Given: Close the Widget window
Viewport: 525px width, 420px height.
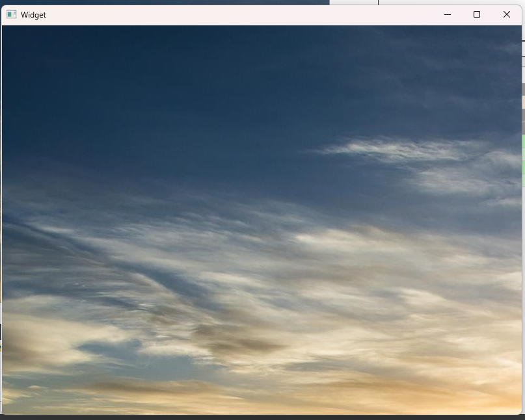Looking at the screenshot, I should point(507,14).
